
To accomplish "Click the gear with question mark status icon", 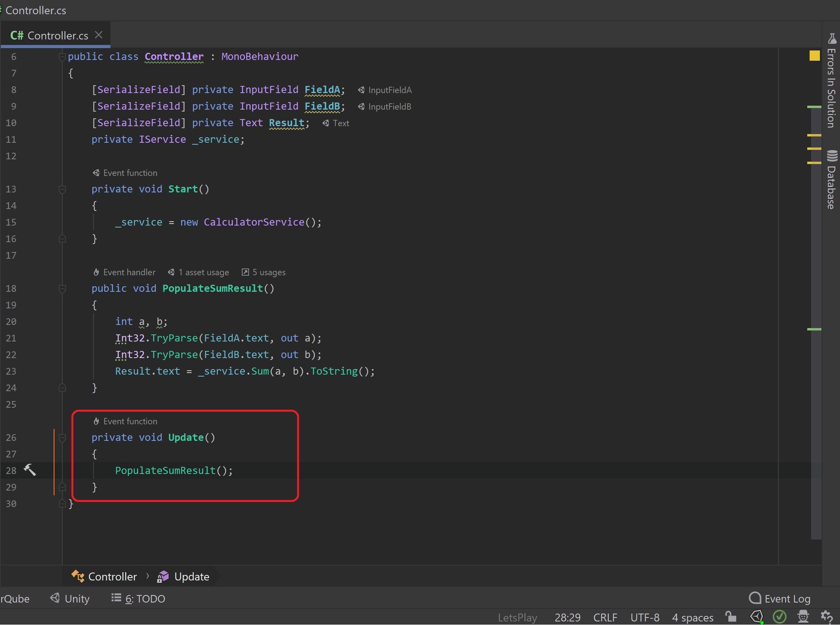I will 827,616.
